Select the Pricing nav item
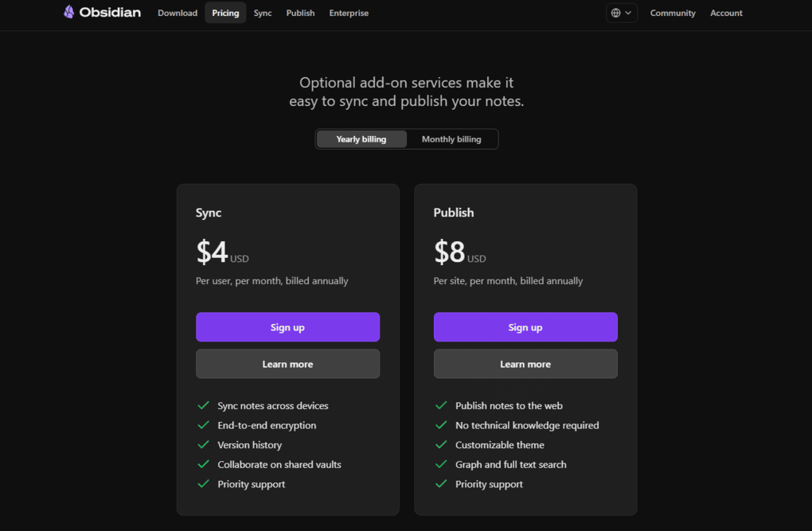The width and height of the screenshot is (812, 531). point(225,13)
